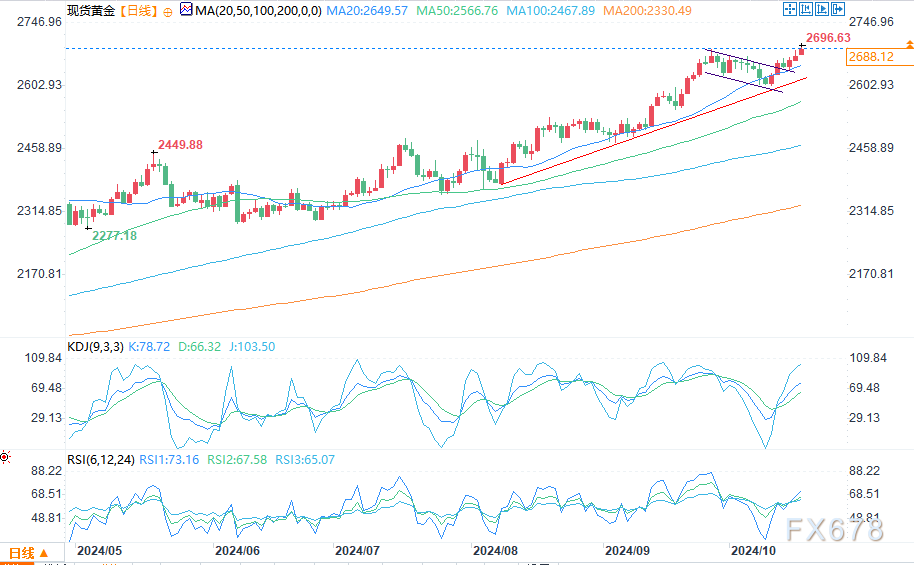Image resolution: width=914 pixels, height=565 pixels.
Task: Click the crosshair cursor icon in top toolbar
Action: [x=791, y=9]
